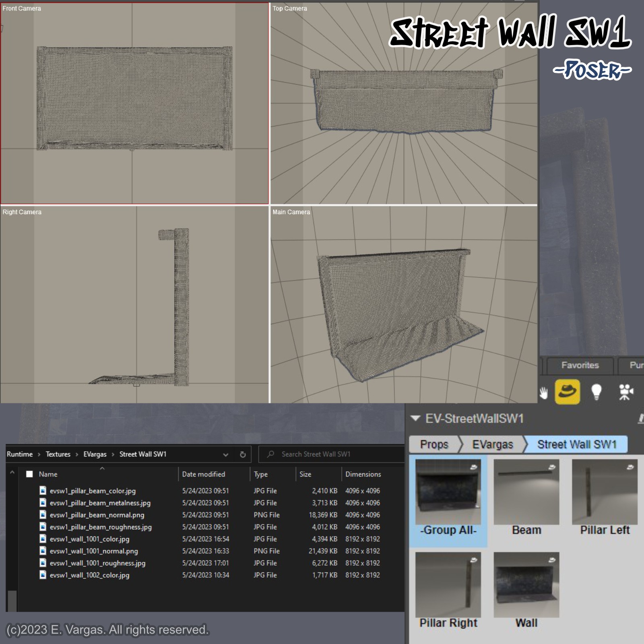Click file icon of evsw1_pillar_beam_roughness.jpg
The image size is (644, 644).
(43, 526)
